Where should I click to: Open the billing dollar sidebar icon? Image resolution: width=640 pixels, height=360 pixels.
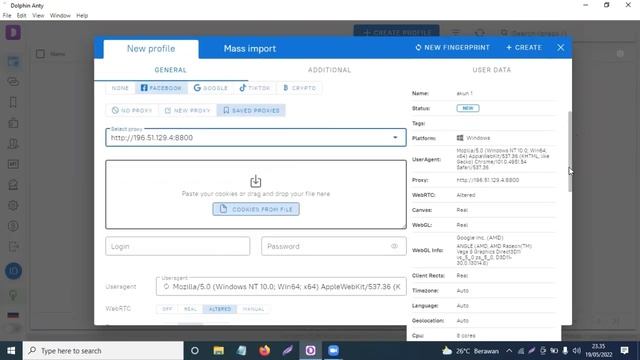(13, 226)
